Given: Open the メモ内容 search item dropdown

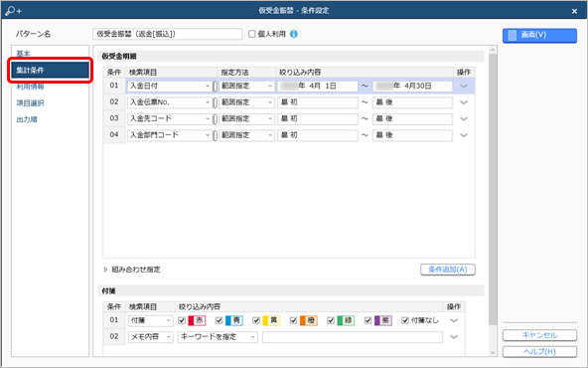Looking at the screenshot, I should [x=150, y=337].
